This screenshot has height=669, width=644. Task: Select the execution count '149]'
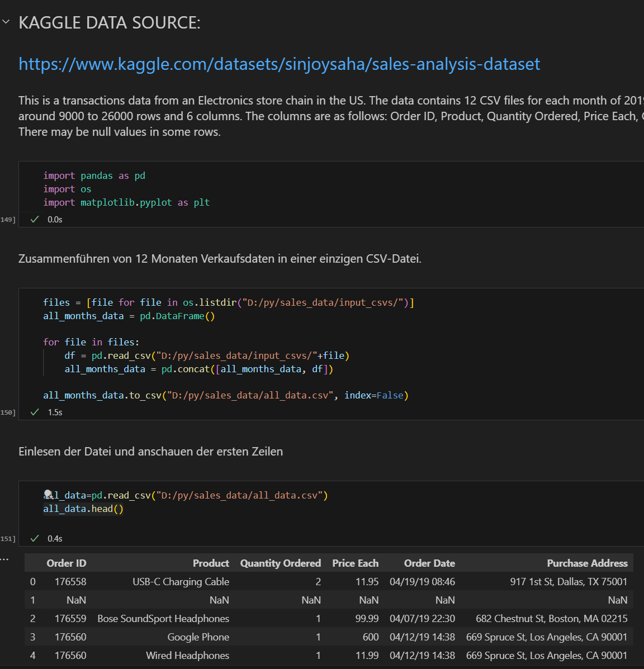click(x=8, y=219)
